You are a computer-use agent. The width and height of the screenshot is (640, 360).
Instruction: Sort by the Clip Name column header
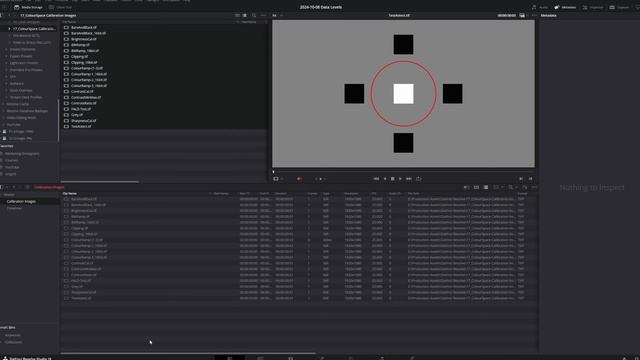(x=70, y=193)
